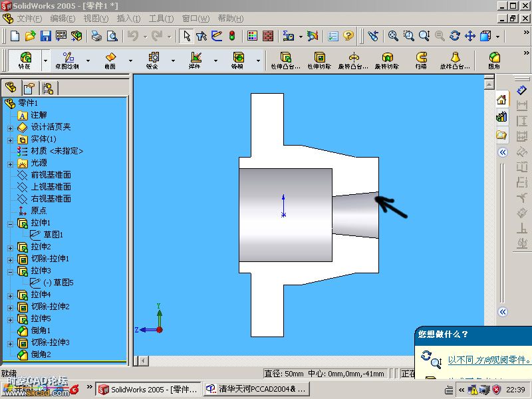Collapse the 拉伸3 tree node
The height and width of the screenshot is (399, 532).
click(10, 272)
